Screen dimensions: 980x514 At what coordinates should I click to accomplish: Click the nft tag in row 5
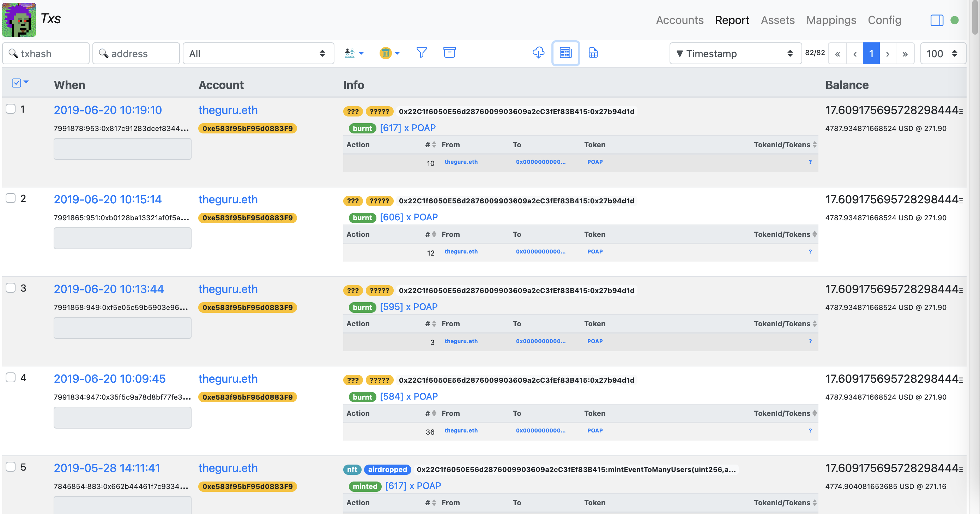(352, 470)
